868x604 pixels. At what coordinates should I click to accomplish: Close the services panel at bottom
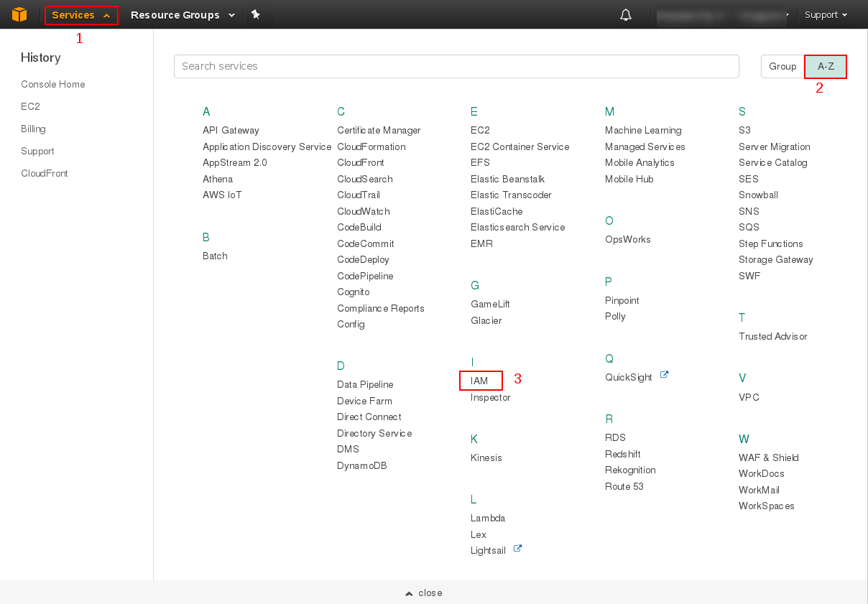[x=424, y=593]
